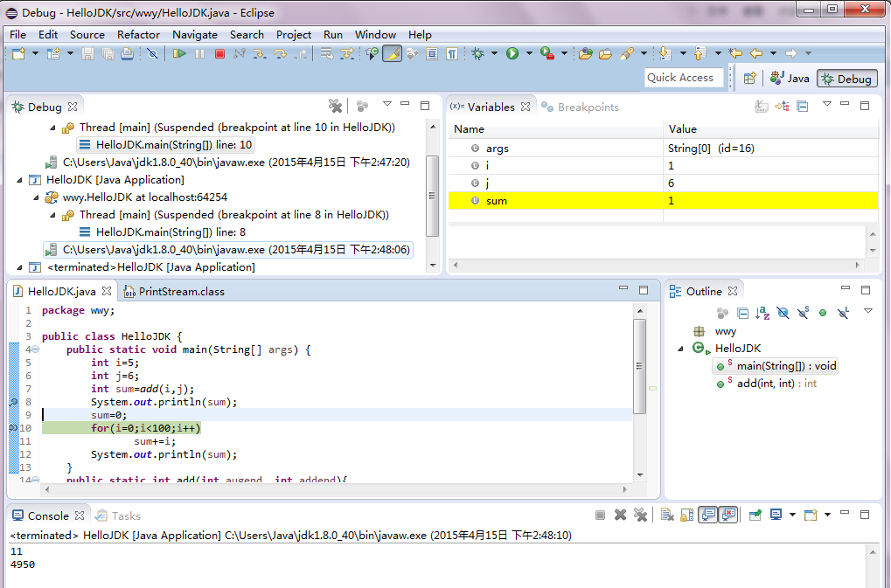Click Next Annotation arrow icon
This screenshot has width=891, height=588.
(665, 53)
